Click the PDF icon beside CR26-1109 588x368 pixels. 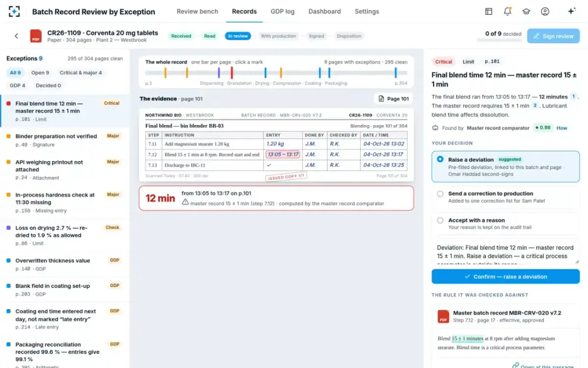pyautogui.click(x=36, y=36)
